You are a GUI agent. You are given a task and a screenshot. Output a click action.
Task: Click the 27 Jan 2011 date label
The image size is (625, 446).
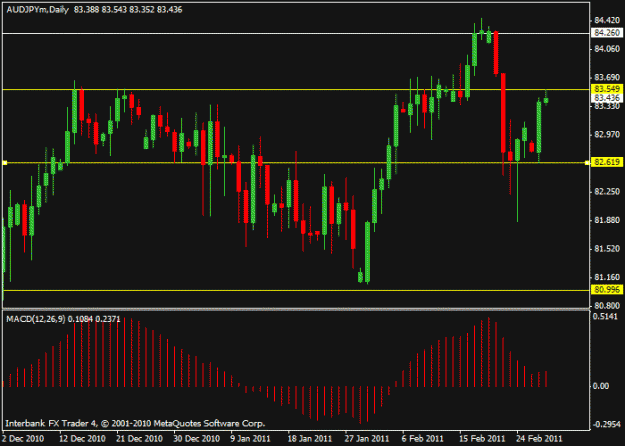point(367,439)
